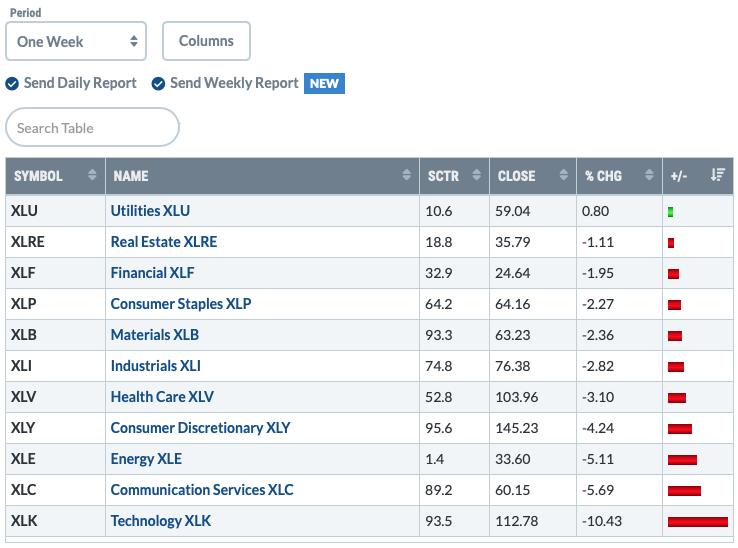Open Consumer Discretionary XLY link
Image resolution: width=738 pixels, height=548 pixels.
tap(200, 427)
